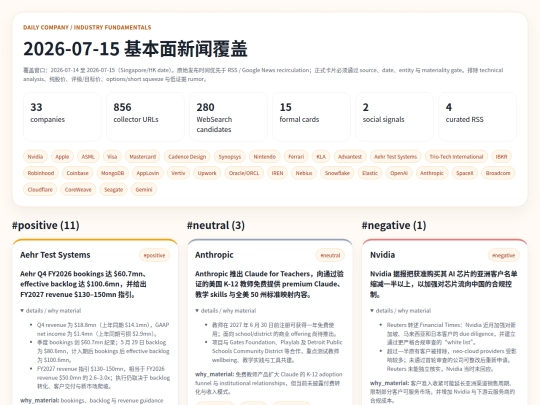
Task: Click the ASML tag
Action: pyautogui.click(x=88, y=157)
